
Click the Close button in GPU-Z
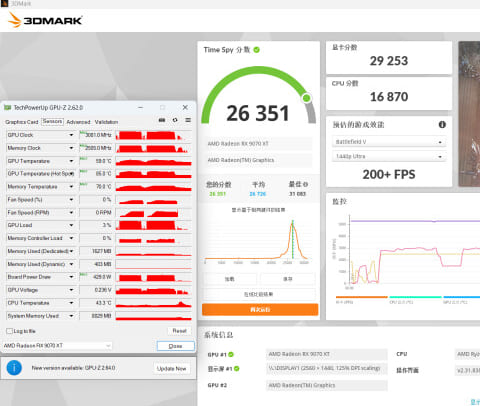176,346
